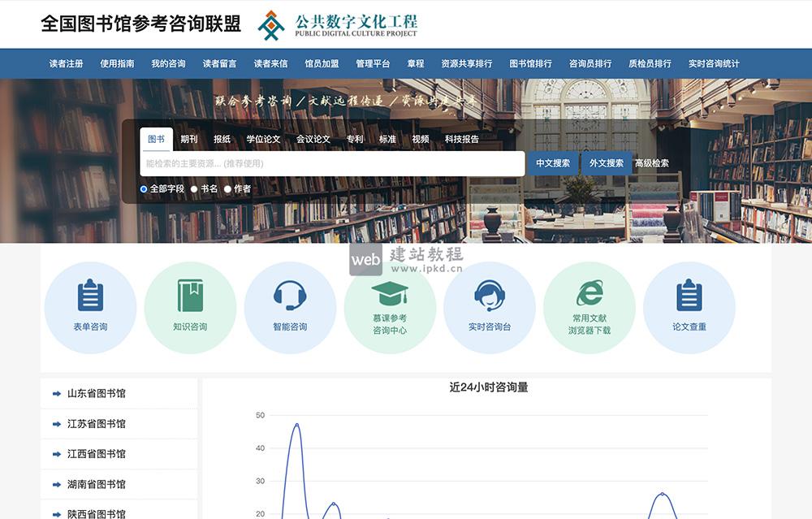
Task: Click inside the main search input box
Action: (325, 163)
